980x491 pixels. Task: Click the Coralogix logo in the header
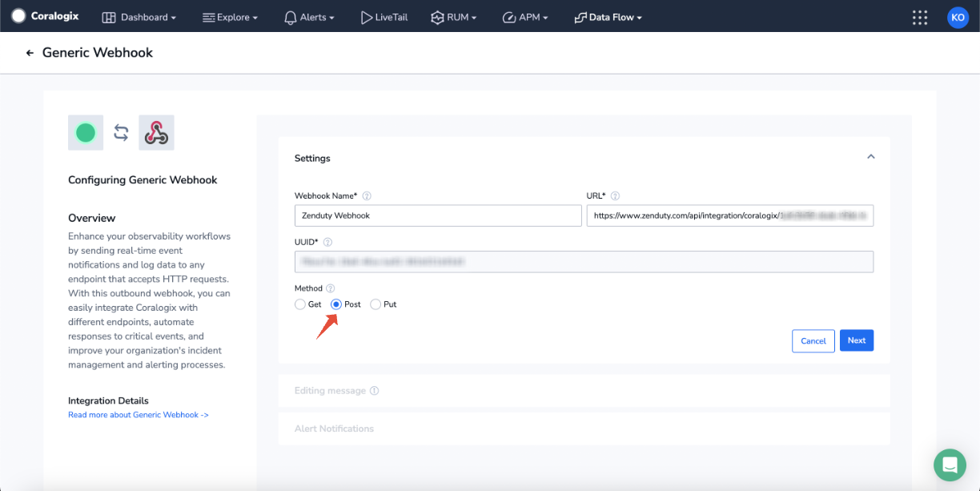click(46, 16)
